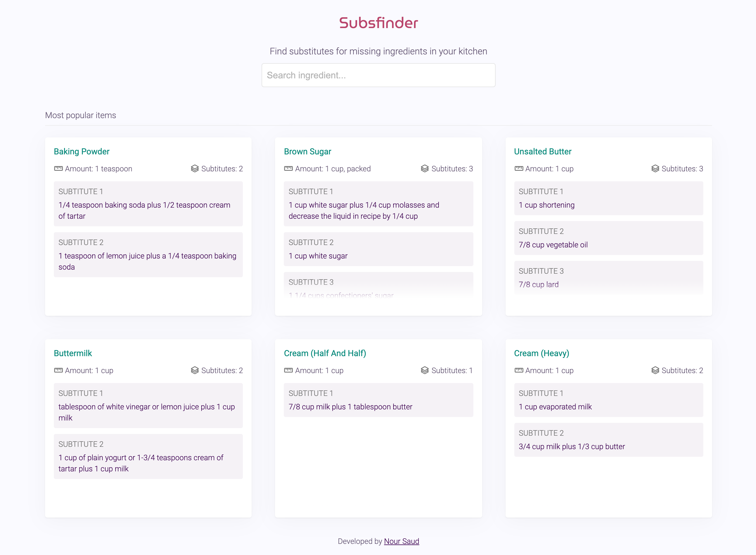Image resolution: width=756 pixels, height=555 pixels.
Task: Click the substitutes stack icon on Baking Powder card
Action: 194,169
